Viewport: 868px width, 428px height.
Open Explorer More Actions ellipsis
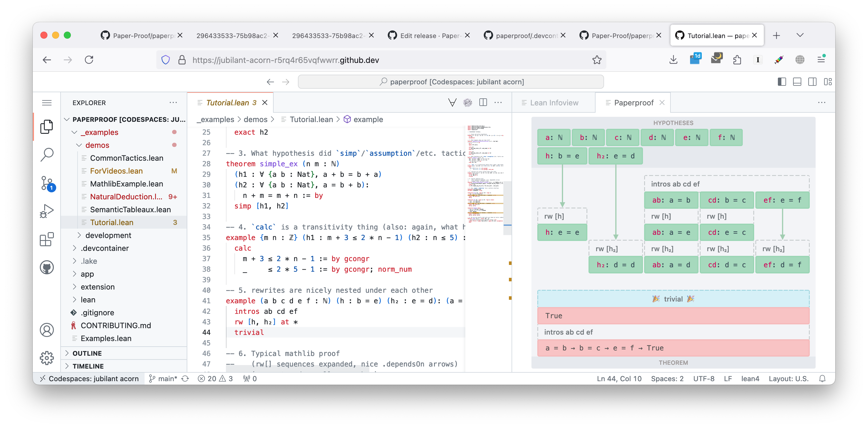173,102
